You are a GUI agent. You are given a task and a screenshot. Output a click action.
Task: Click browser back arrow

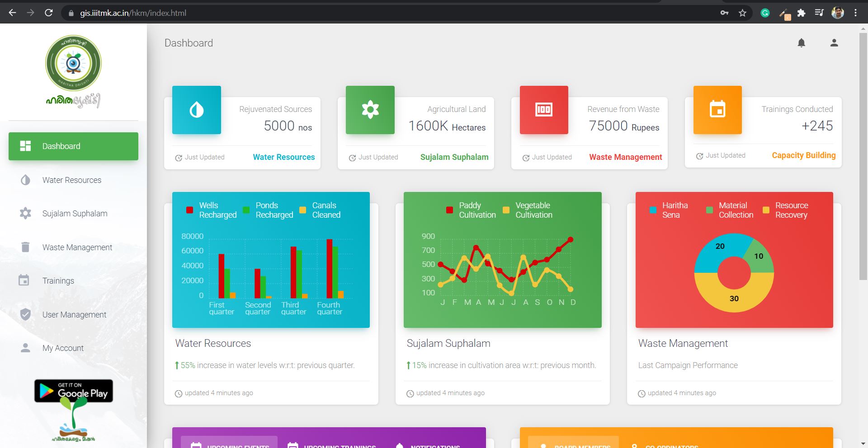point(12,13)
